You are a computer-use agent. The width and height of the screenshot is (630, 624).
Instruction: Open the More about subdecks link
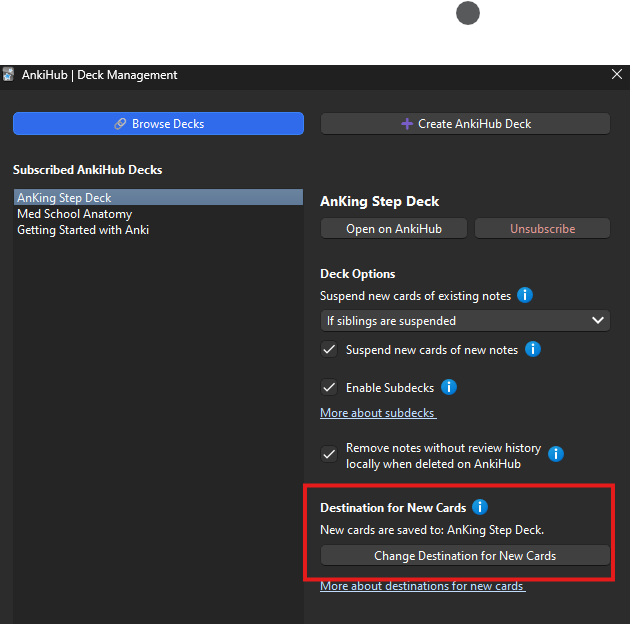tap(378, 413)
